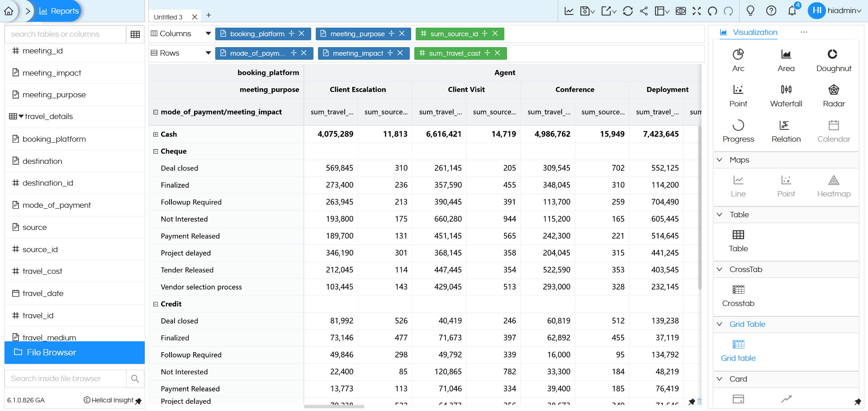Click the refresh report icon
Viewport: 868px width, 411px height.
pos(627,11)
